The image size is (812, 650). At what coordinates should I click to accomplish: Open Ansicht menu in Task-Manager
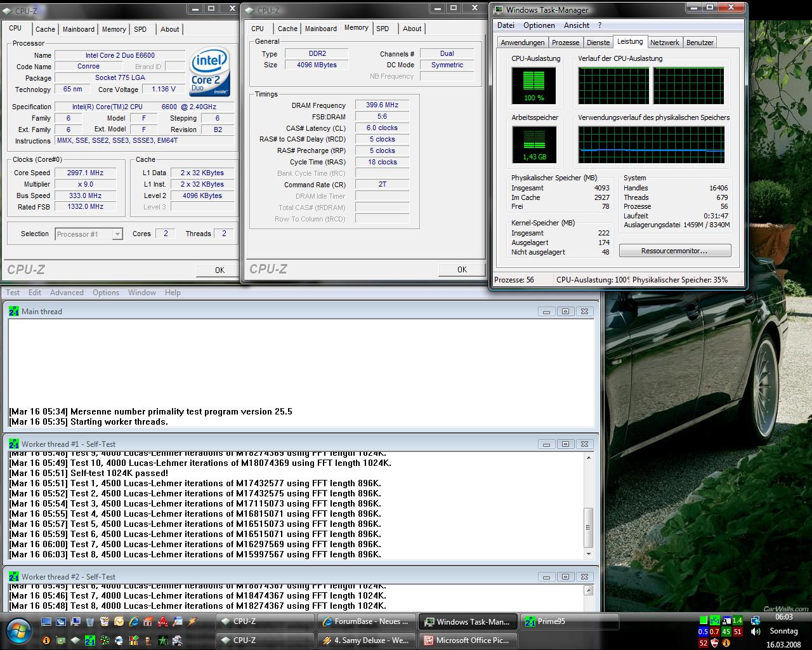pyautogui.click(x=577, y=25)
